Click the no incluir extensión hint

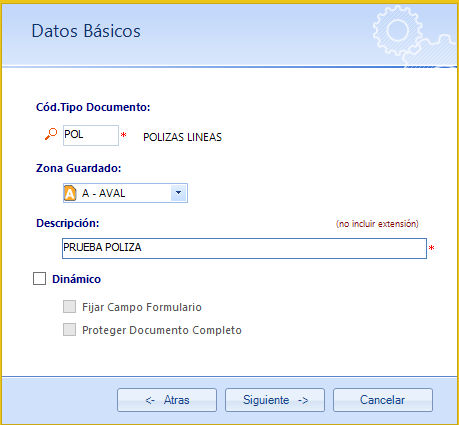(x=377, y=224)
